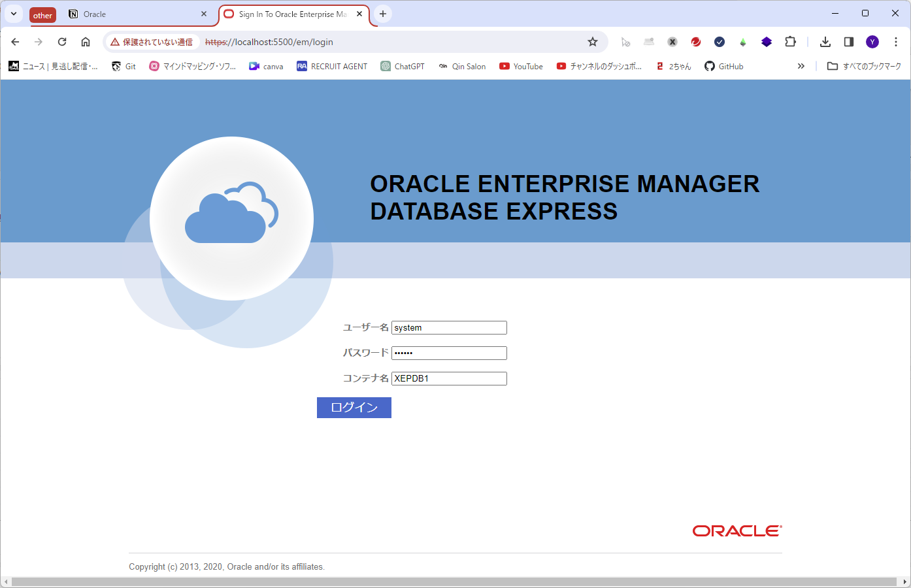Expand the red 'other' tab group
This screenshot has width=911, height=588.
click(42, 14)
